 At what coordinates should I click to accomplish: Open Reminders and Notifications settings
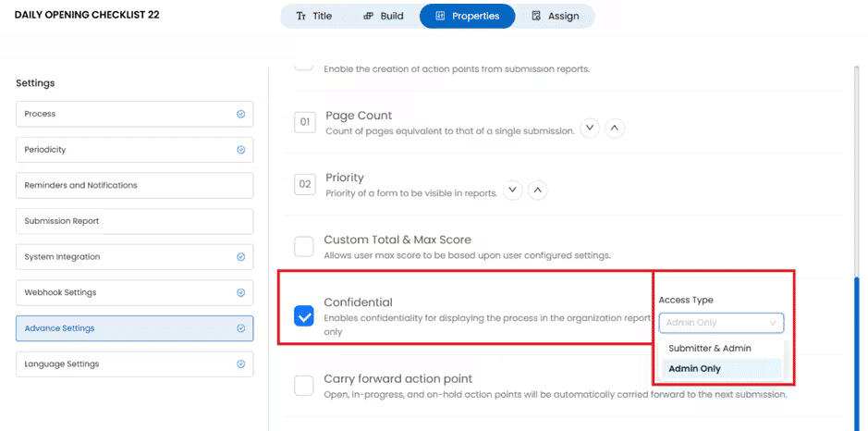(134, 185)
